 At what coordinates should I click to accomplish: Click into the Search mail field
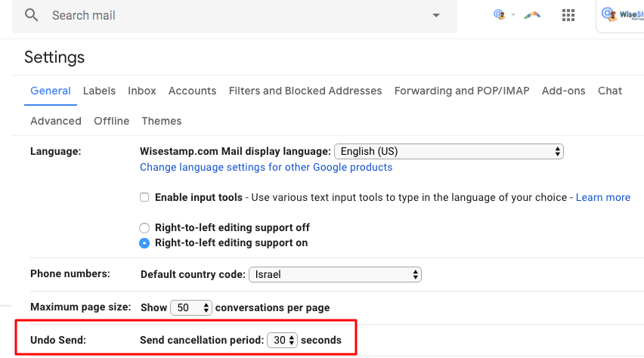(x=227, y=15)
